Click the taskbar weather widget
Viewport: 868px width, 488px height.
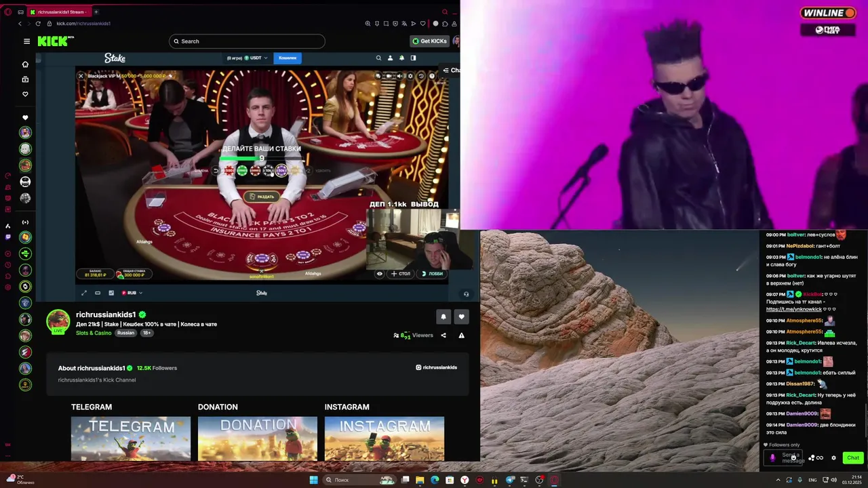coord(19,480)
